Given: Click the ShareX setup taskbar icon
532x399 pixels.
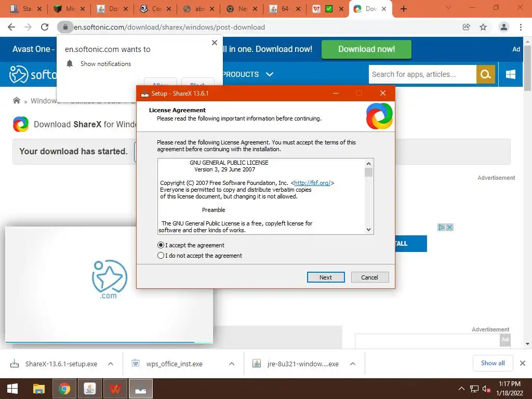Looking at the screenshot, I should [141, 389].
